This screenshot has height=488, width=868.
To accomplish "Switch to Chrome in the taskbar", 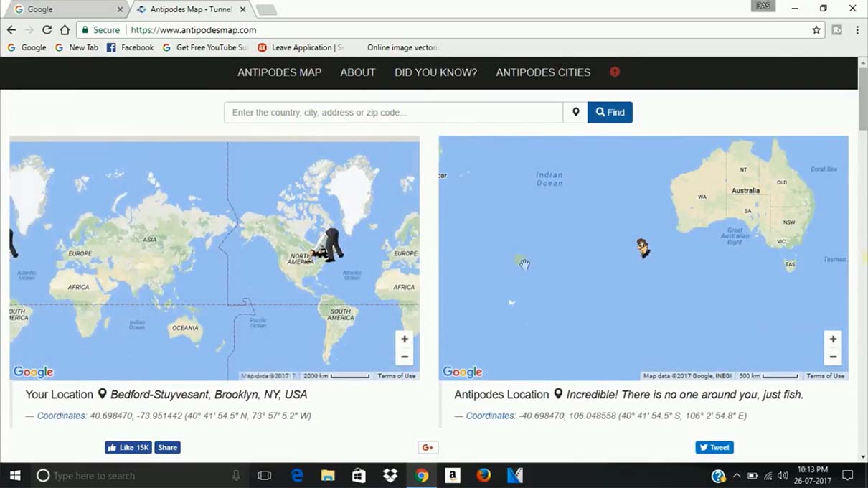I will tap(421, 475).
